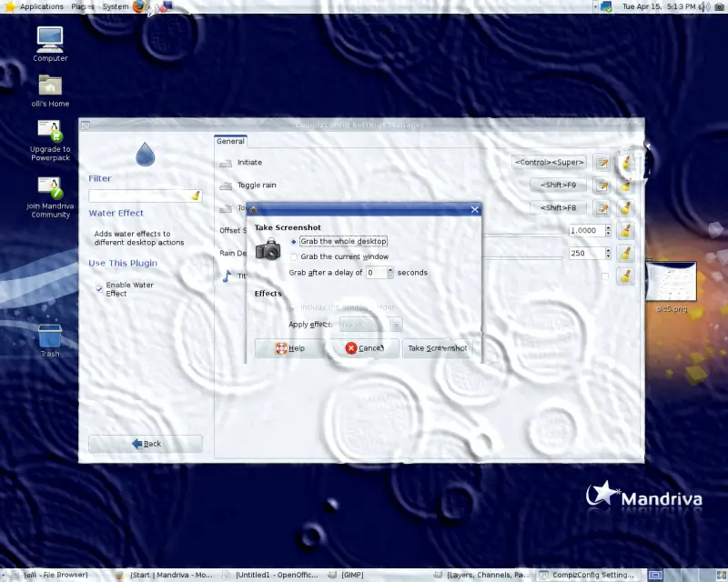Click the screenshot camera icon in the top panel
This screenshot has width=728, height=582.
pos(719,6)
